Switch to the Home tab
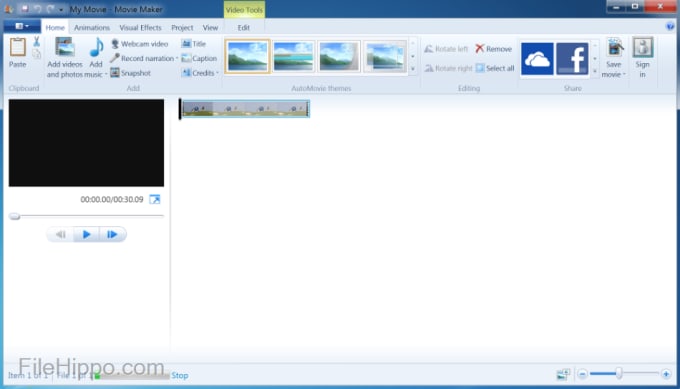Viewport: 680px width, 389px height. pyautogui.click(x=55, y=27)
